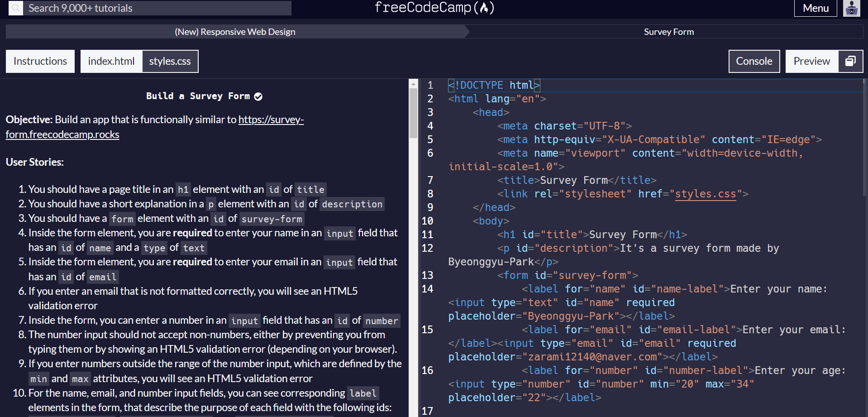This screenshot has width=868, height=417.
Task: Switch to the Instructions tab
Action: pos(40,61)
